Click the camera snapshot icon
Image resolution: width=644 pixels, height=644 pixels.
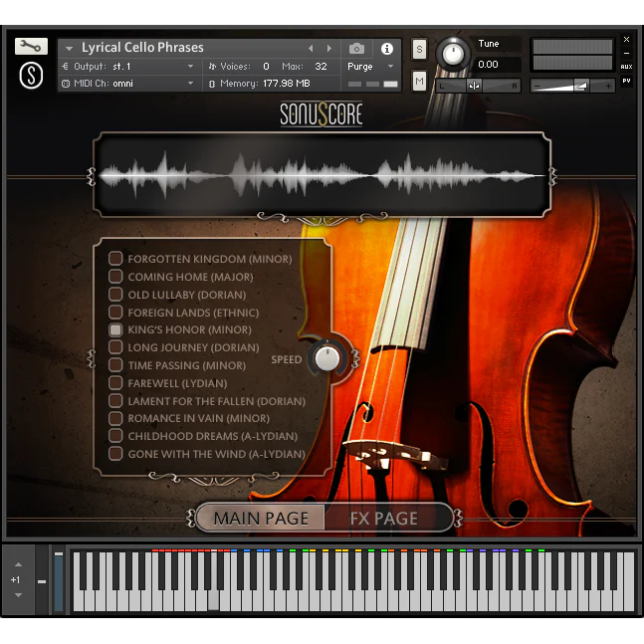[357, 48]
